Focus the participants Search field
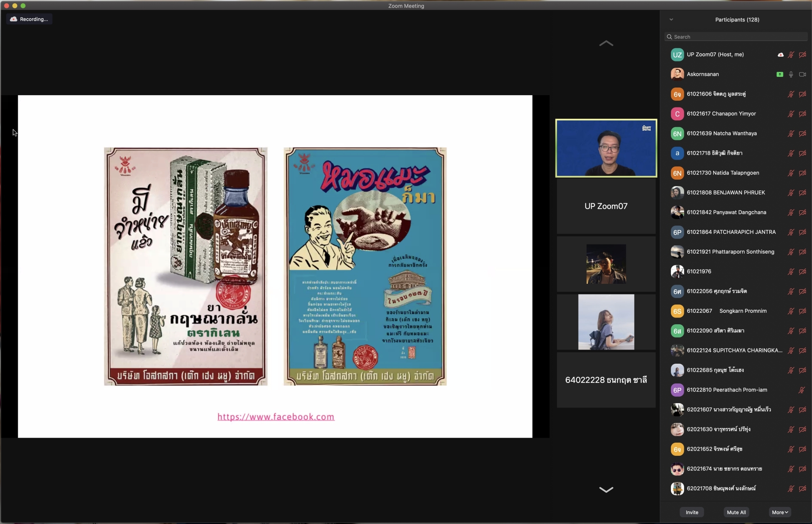Screen dimensions: 812x524 click(736, 37)
